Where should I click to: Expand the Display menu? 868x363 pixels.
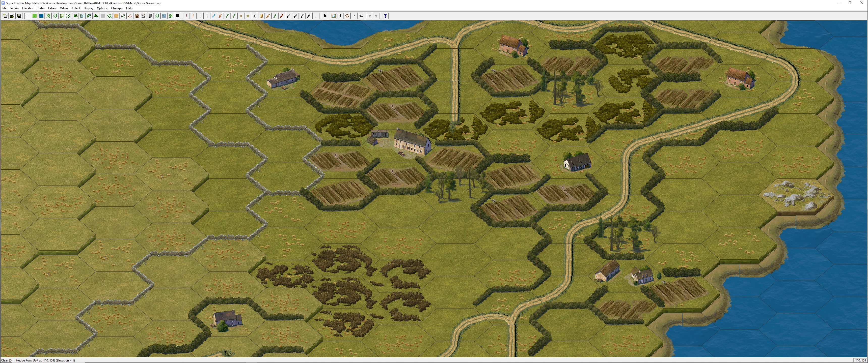coord(88,8)
